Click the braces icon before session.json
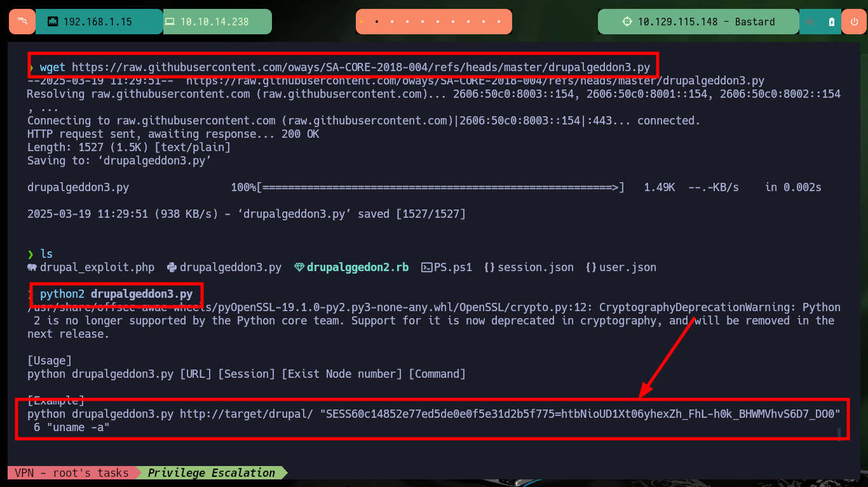 (x=489, y=267)
